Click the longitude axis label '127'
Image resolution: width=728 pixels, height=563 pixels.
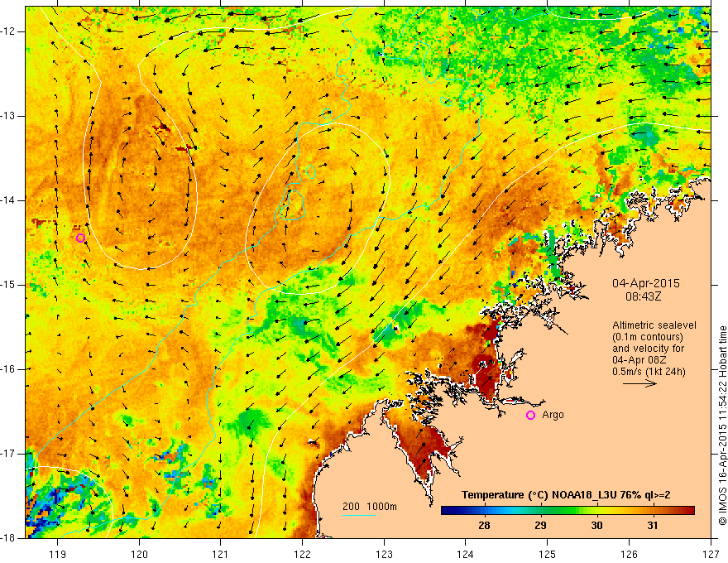[x=711, y=554]
